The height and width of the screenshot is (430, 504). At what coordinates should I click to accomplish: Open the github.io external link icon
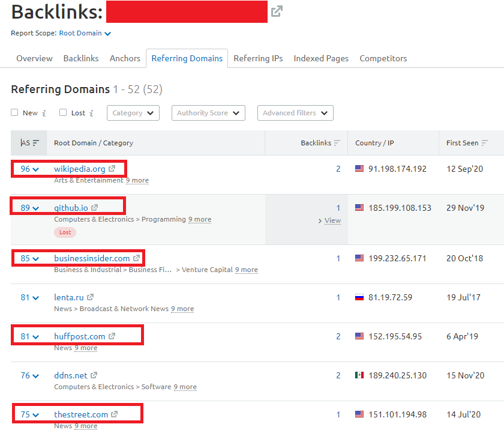coord(94,207)
